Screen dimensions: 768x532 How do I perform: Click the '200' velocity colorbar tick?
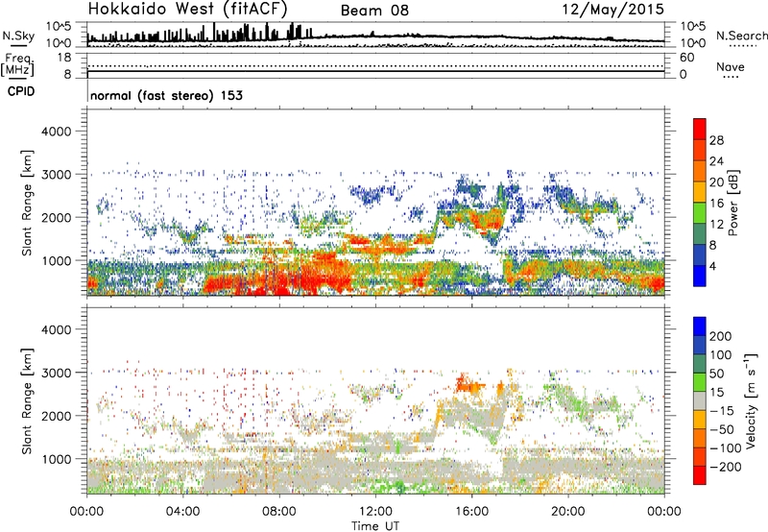pyautogui.click(x=721, y=336)
